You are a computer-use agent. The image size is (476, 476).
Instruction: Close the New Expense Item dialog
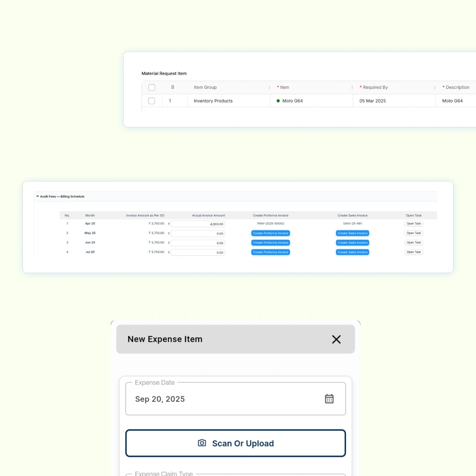coord(336,339)
